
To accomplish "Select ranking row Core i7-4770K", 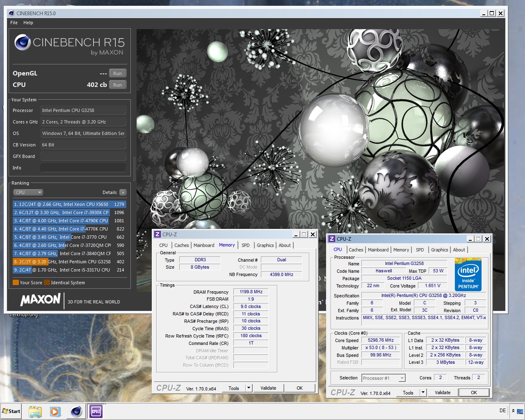I will coord(69,229).
